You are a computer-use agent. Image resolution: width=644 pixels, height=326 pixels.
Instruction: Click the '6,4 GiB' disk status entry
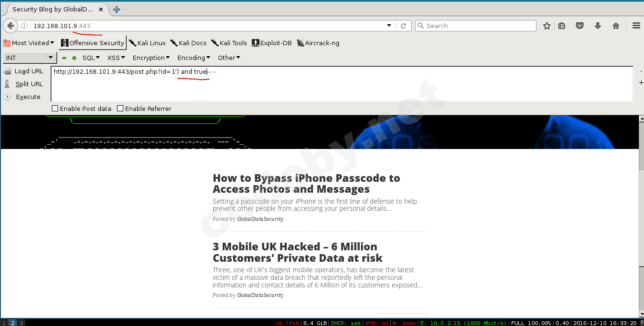(x=315, y=323)
